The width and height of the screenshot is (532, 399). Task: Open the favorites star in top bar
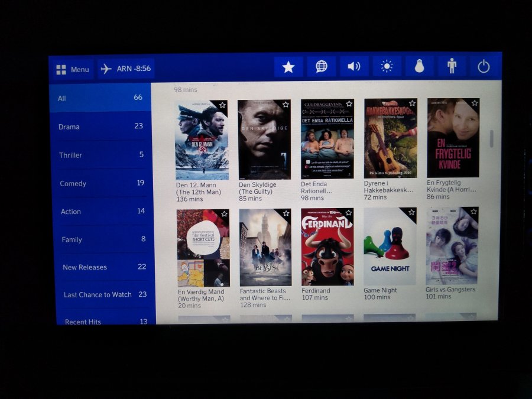coord(288,67)
